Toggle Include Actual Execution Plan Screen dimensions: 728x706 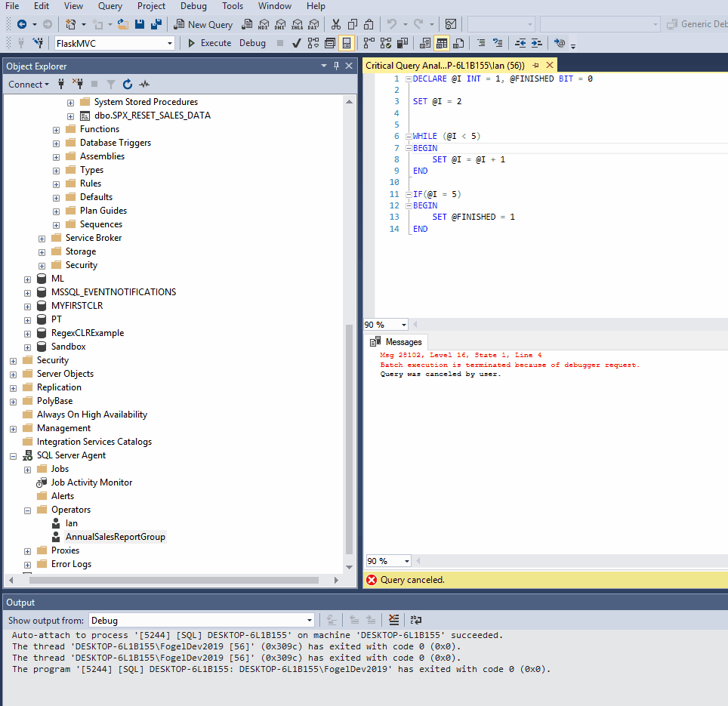point(369,43)
